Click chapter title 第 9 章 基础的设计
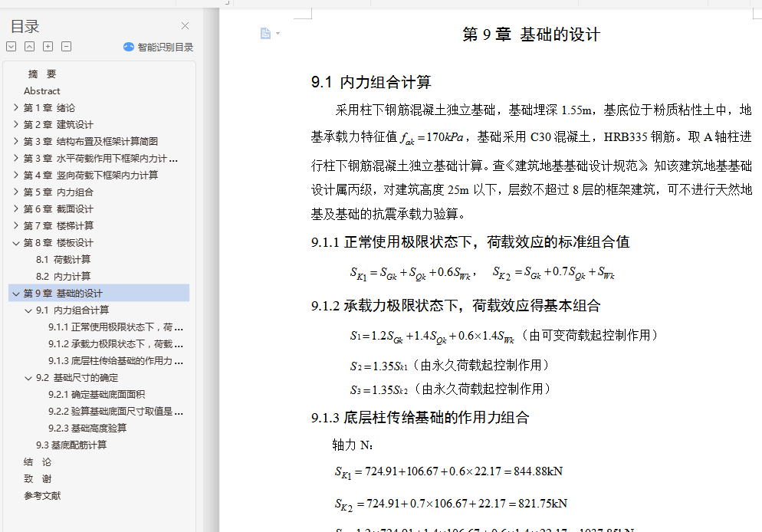Viewport: 762px width, 532px height. click(x=531, y=34)
